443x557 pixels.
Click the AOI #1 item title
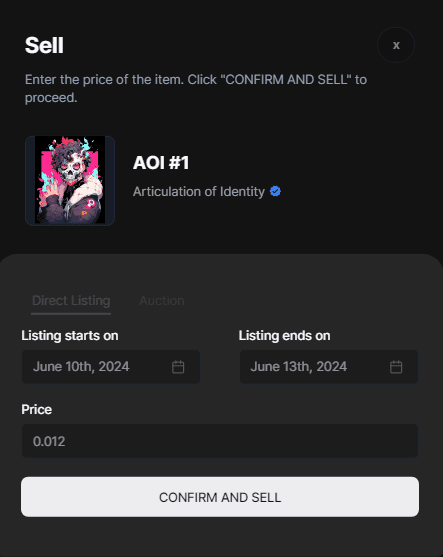click(161, 163)
